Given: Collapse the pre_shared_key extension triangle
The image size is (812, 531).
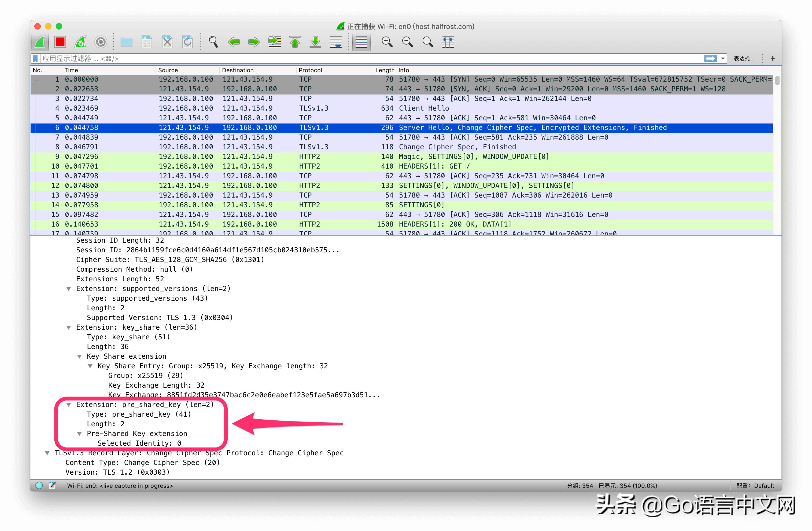Looking at the screenshot, I should (x=69, y=405).
